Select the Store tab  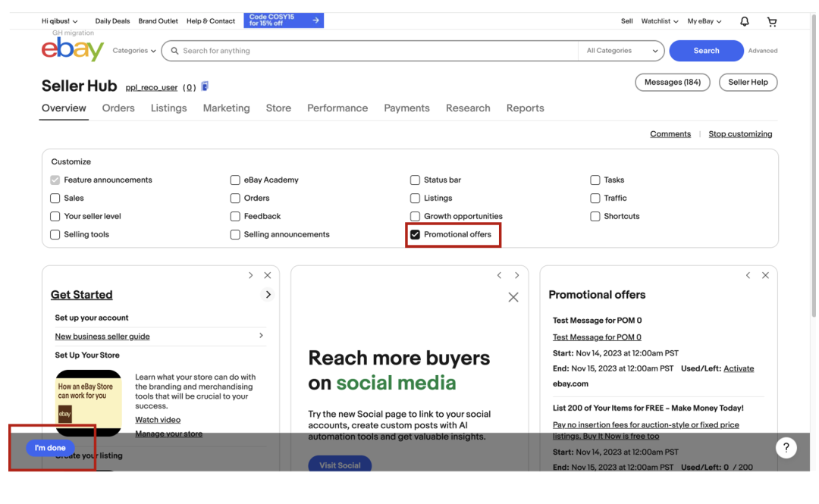[x=278, y=108]
